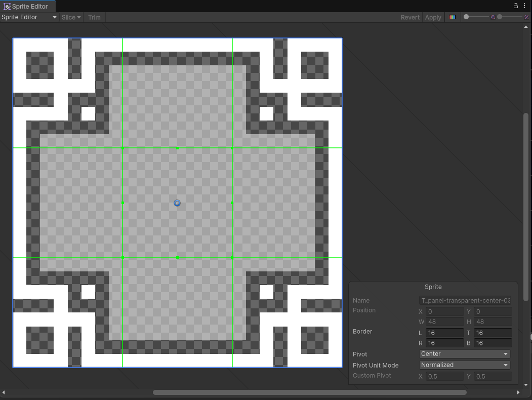Open the Pivot dropdown set to Center
This screenshot has width=532, height=400.
tap(464, 354)
